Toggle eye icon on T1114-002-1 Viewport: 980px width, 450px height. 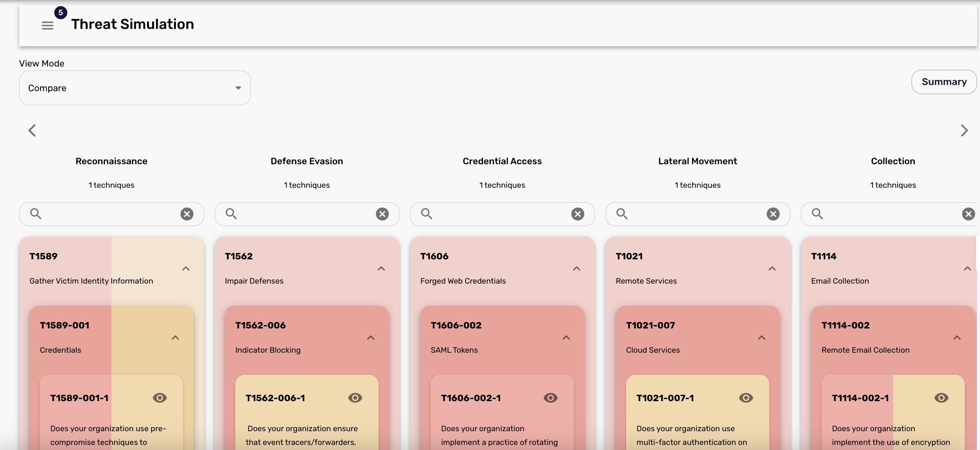point(941,398)
